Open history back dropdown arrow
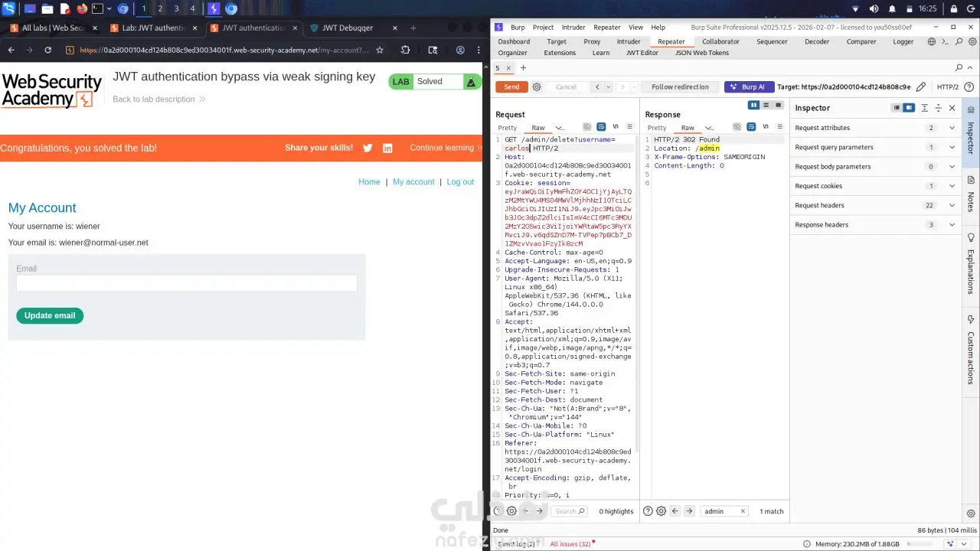 pos(609,87)
